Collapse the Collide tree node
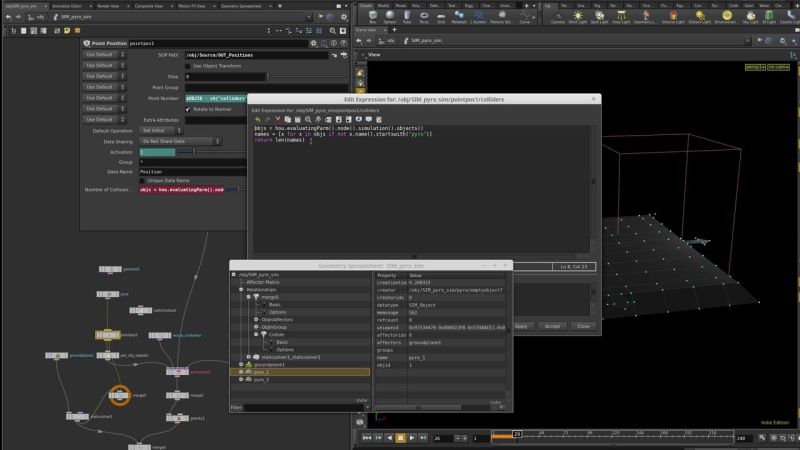This screenshot has height=450, width=800. pyautogui.click(x=256, y=335)
